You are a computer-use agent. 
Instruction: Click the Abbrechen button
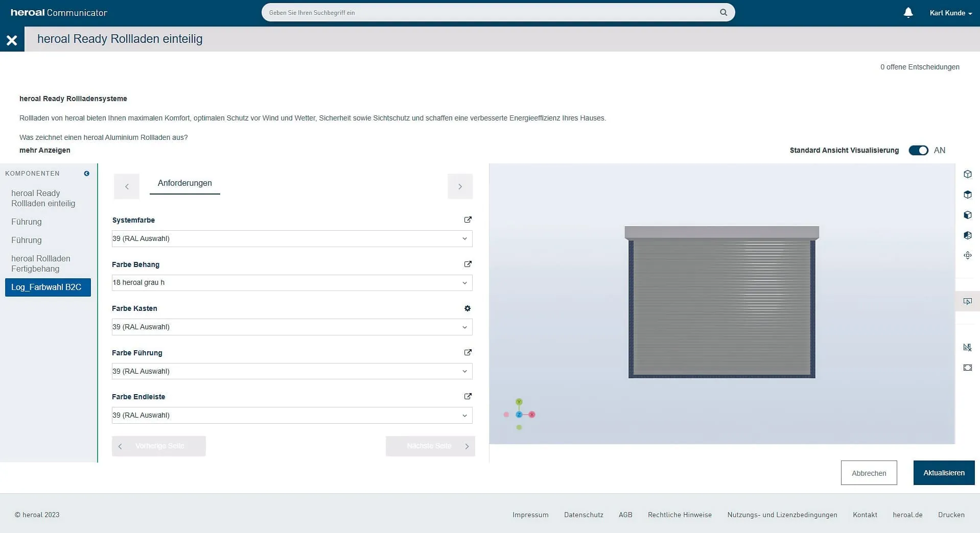pos(869,473)
